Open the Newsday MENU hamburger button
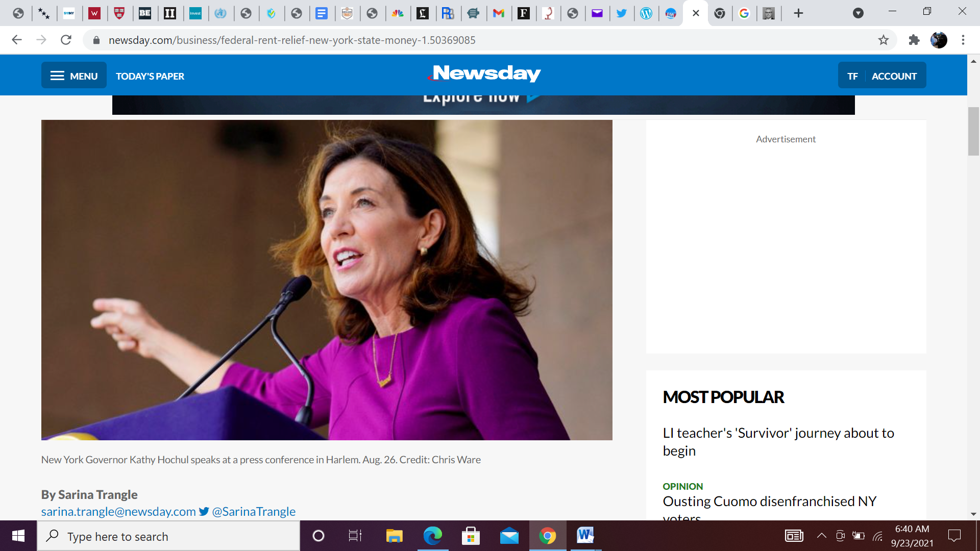 point(74,76)
